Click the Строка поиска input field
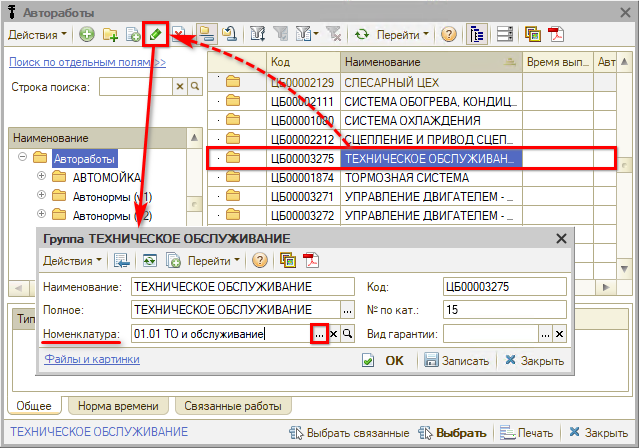Screen dimensions: 639x448 pyautogui.click(x=136, y=86)
